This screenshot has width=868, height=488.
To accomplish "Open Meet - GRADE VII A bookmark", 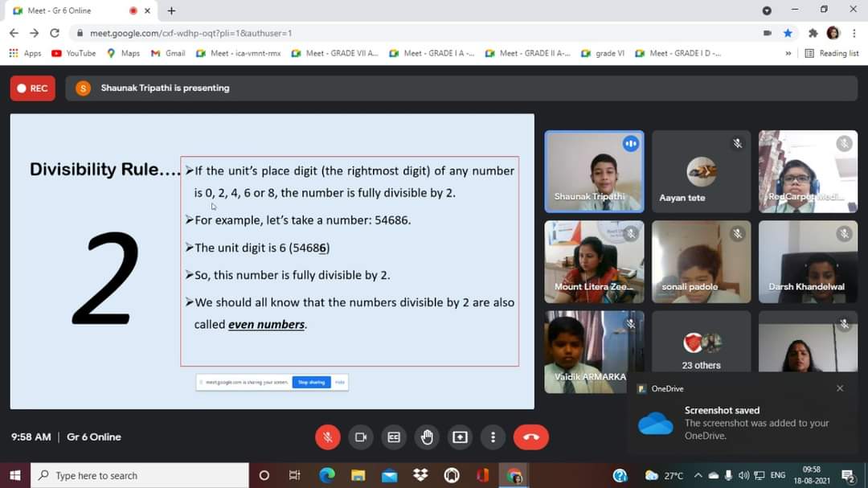I will (335, 53).
